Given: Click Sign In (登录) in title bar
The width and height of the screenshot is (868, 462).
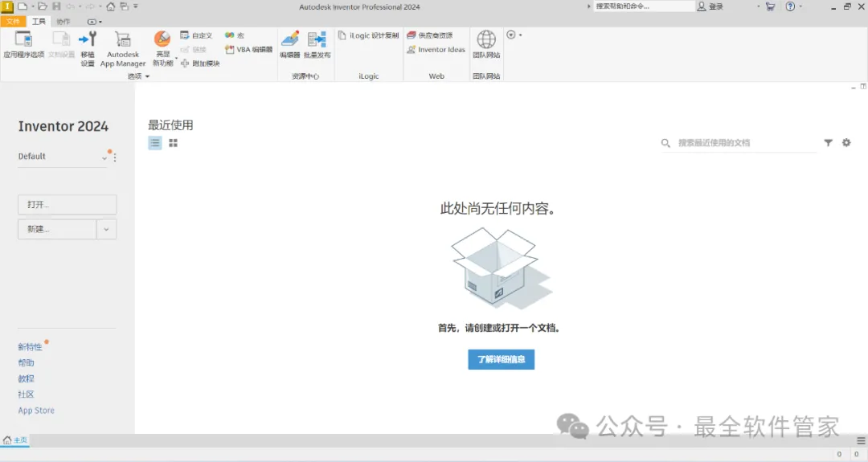Looking at the screenshot, I should 710,6.
